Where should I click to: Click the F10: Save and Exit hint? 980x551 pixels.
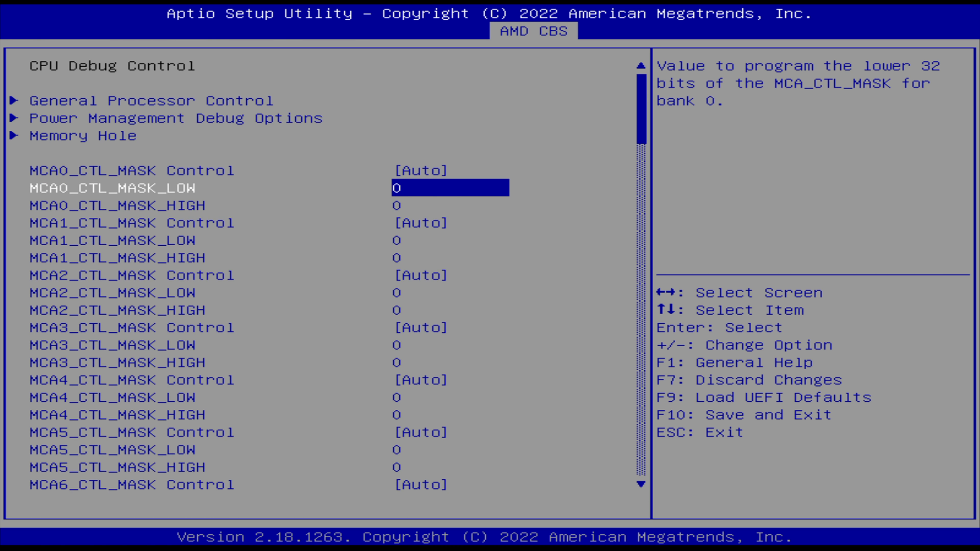point(744,415)
